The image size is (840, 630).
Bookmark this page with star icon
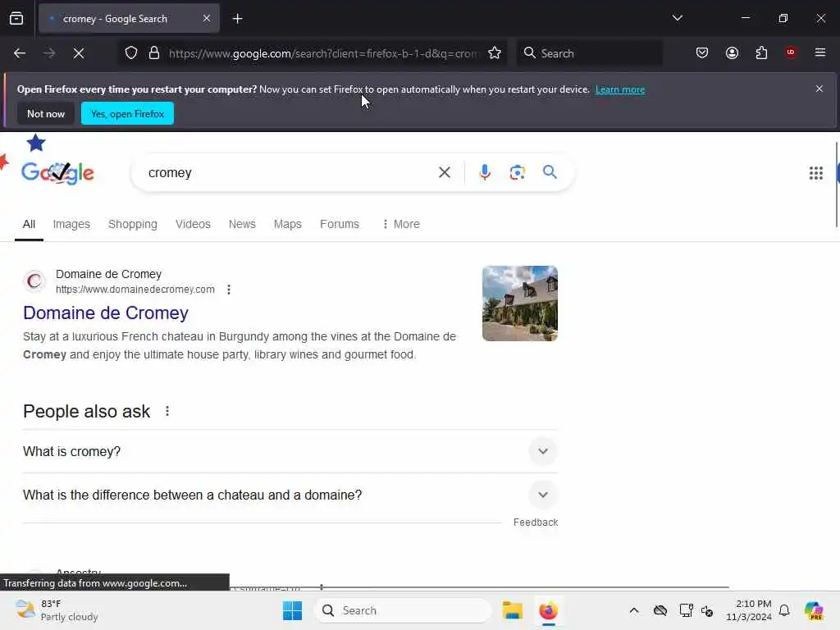click(x=495, y=53)
